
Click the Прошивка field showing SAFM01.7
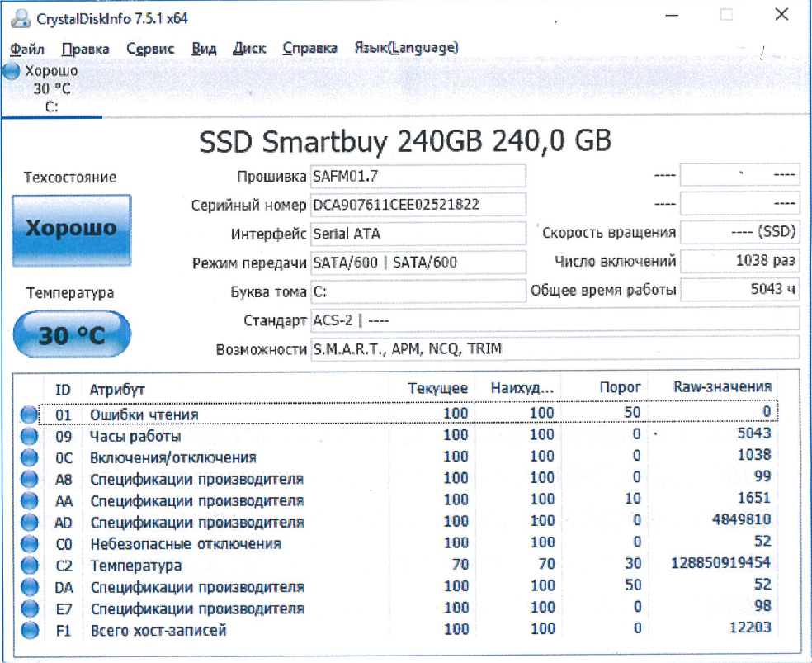point(418,177)
